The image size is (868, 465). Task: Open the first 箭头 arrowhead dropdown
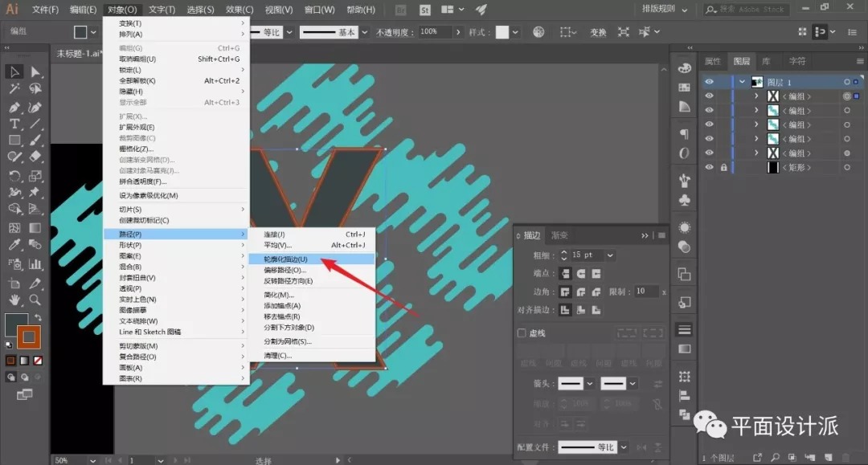590,383
